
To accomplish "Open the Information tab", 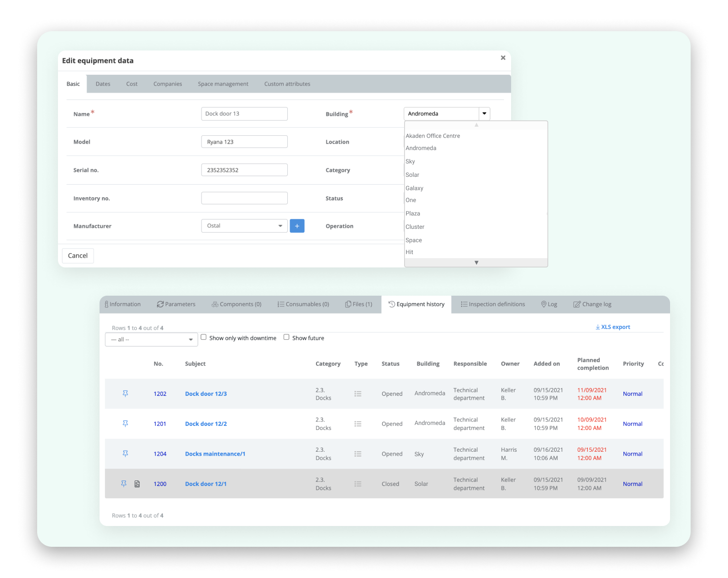I will (x=123, y=305).
